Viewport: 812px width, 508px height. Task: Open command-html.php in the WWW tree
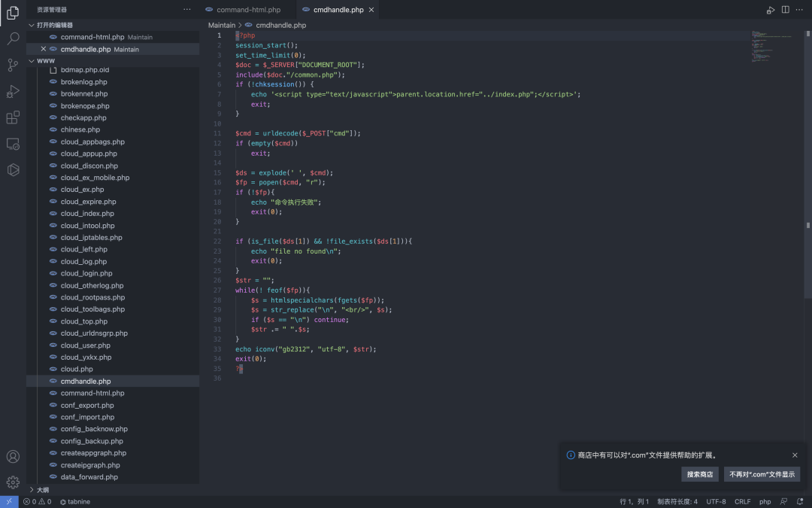point(113,393)
